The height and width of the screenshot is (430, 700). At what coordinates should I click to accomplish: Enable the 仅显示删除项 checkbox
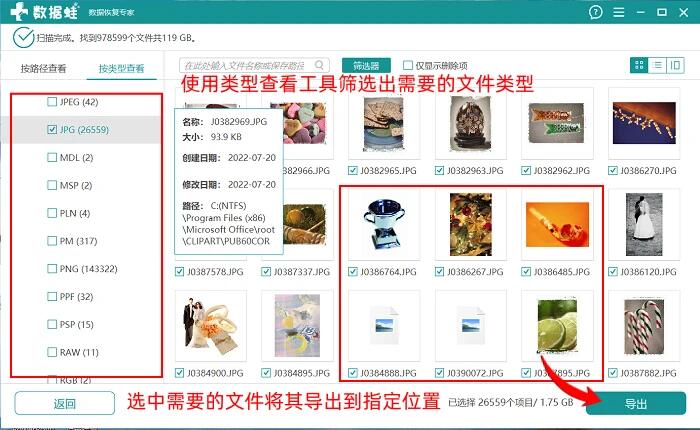pyautogui.click(x=408, y=66)
